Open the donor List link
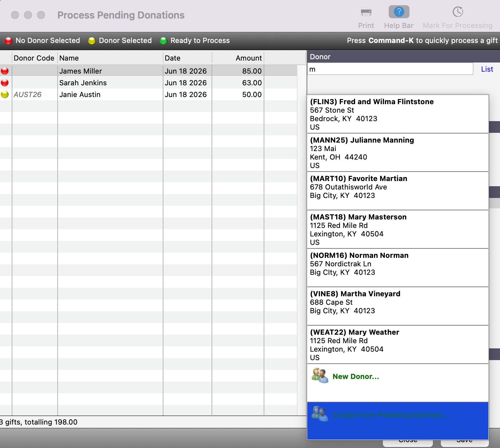The height and width of the screenshot is (448, 500). coord(487,69)
